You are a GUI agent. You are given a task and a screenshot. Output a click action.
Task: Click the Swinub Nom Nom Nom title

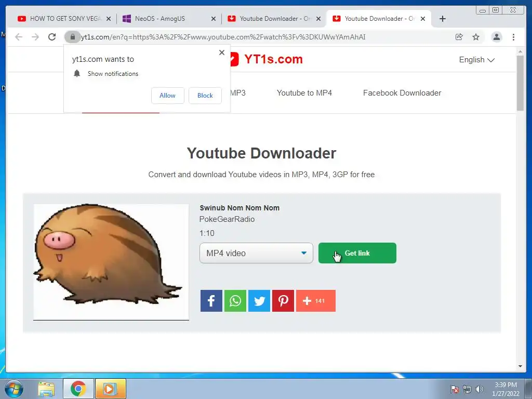pos(240,208)
